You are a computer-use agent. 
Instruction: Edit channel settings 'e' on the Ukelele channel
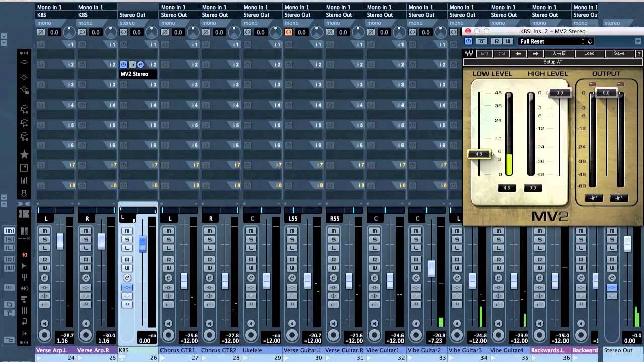pyautogui.click(x=251, y=278)
